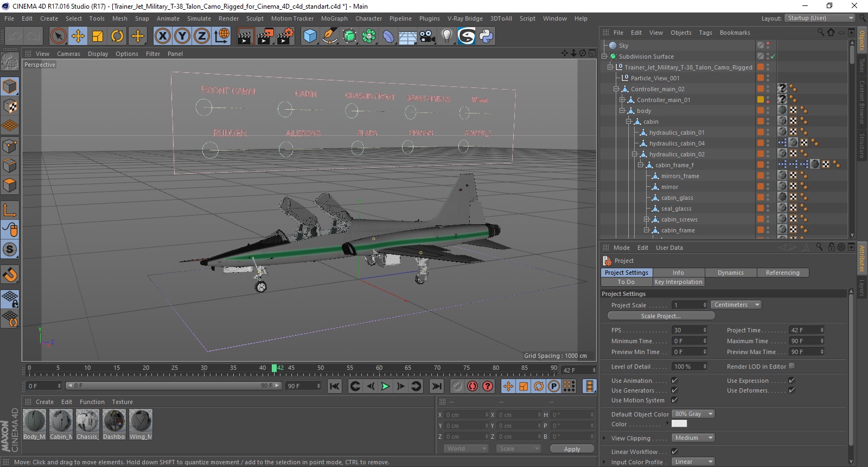Screen dimensions: 868x467
Task: Click Scale Project button
Action: tap(661, 316)
